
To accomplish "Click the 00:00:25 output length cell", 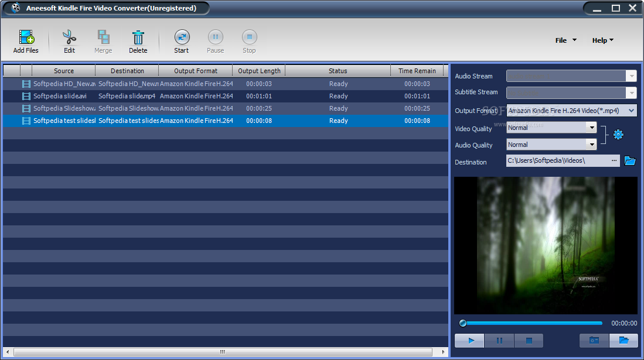I will point(259,108).
